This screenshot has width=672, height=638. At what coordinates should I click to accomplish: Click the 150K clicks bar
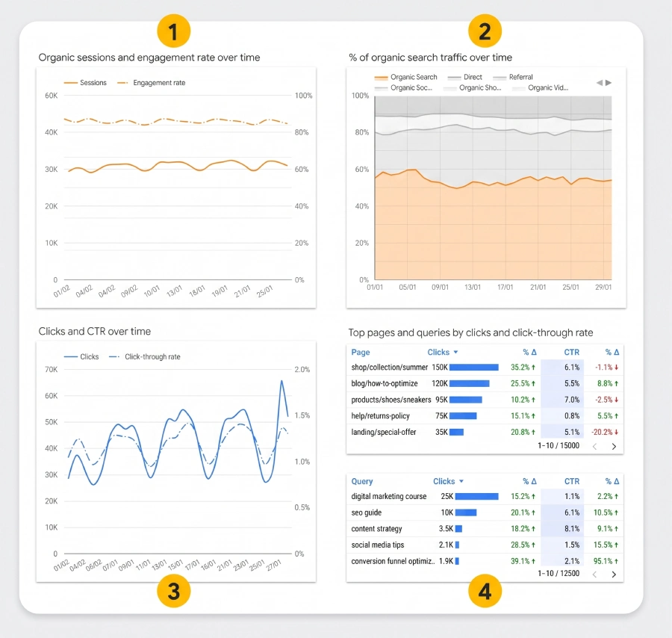point(474,368)
